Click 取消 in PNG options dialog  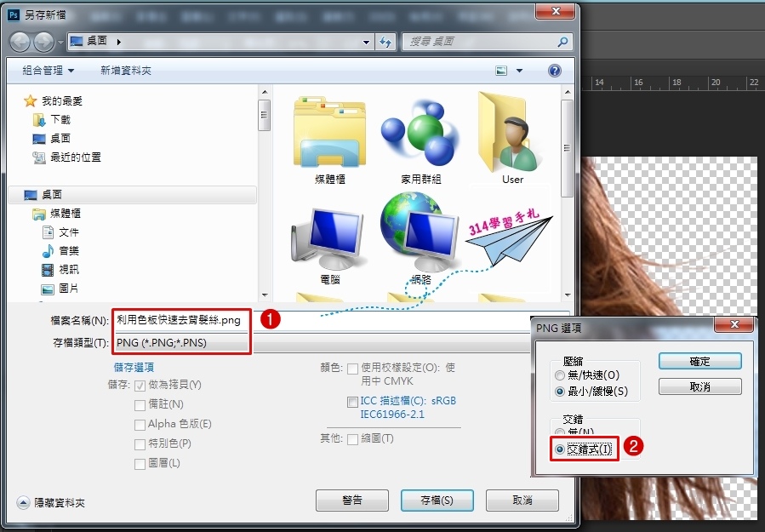[700, 386]
